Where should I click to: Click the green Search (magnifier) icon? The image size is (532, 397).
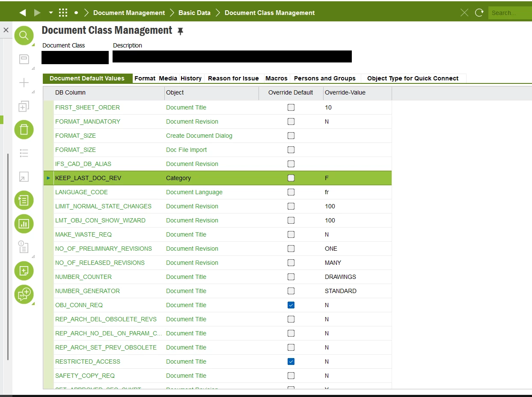pos(24,35)
